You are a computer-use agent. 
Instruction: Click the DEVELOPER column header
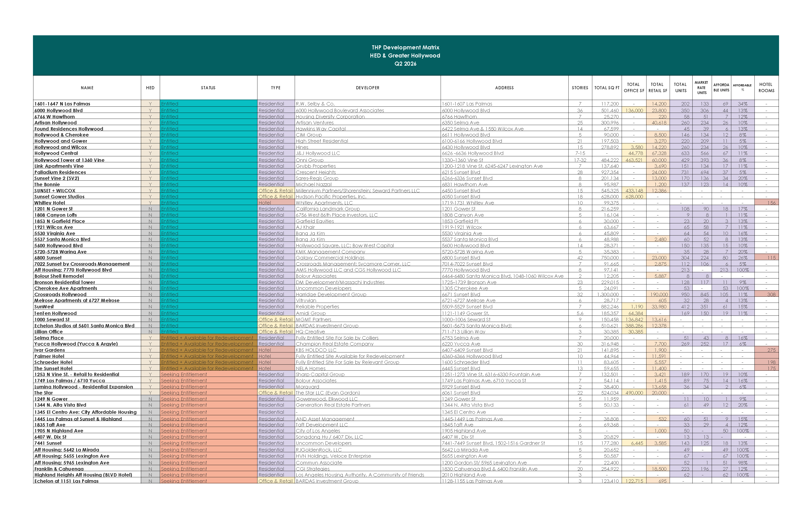(x=368, y=88)
